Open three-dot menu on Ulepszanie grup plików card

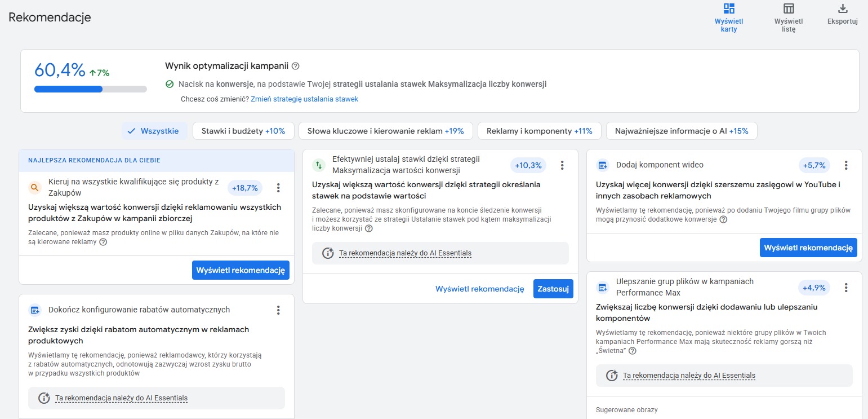pyautogui.click(x=845, y=288)
